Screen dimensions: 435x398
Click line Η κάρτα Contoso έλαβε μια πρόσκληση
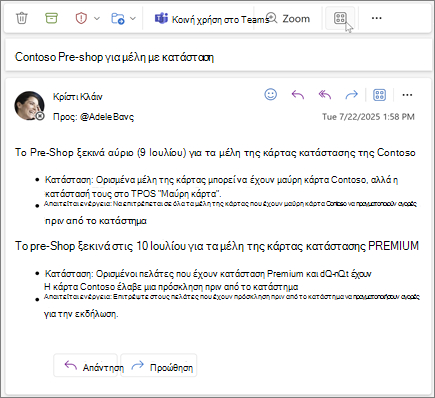[x=171, y=287]
